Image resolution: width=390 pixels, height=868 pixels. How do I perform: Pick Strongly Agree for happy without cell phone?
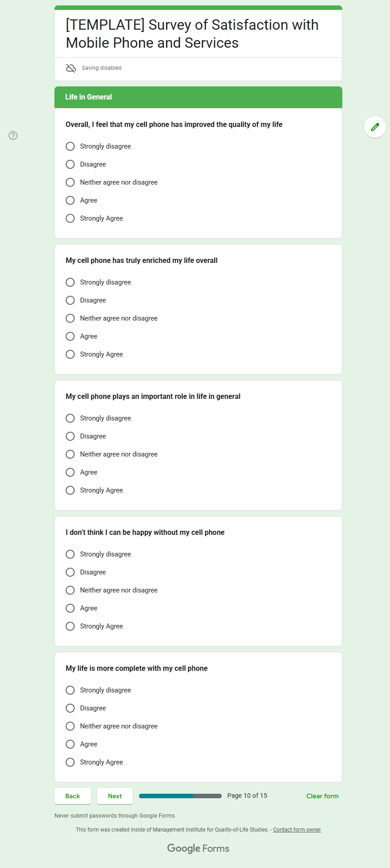[x=70, y=626]
